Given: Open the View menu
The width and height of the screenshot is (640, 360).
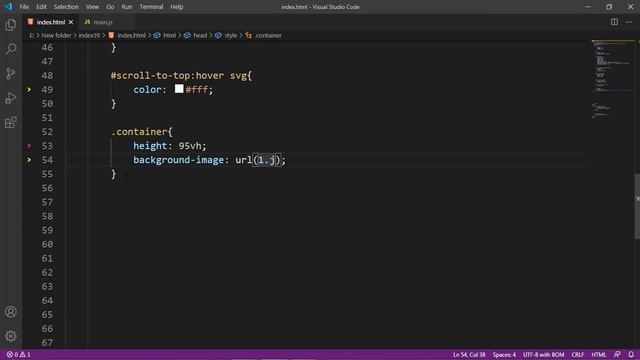Looking at the screenshot, I should click(92, 7).
